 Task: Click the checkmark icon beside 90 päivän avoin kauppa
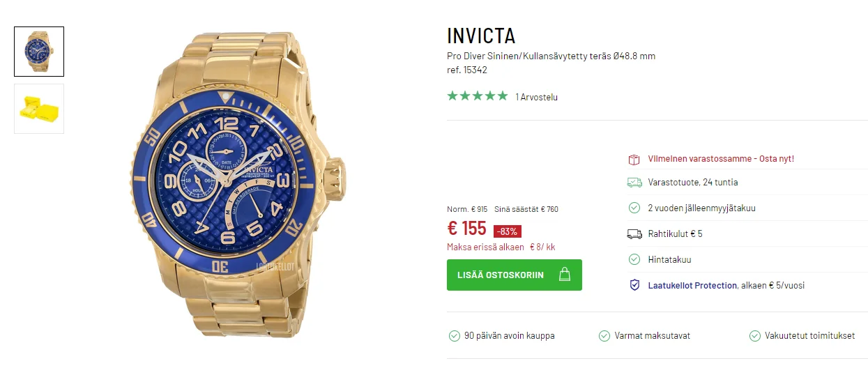454,336
